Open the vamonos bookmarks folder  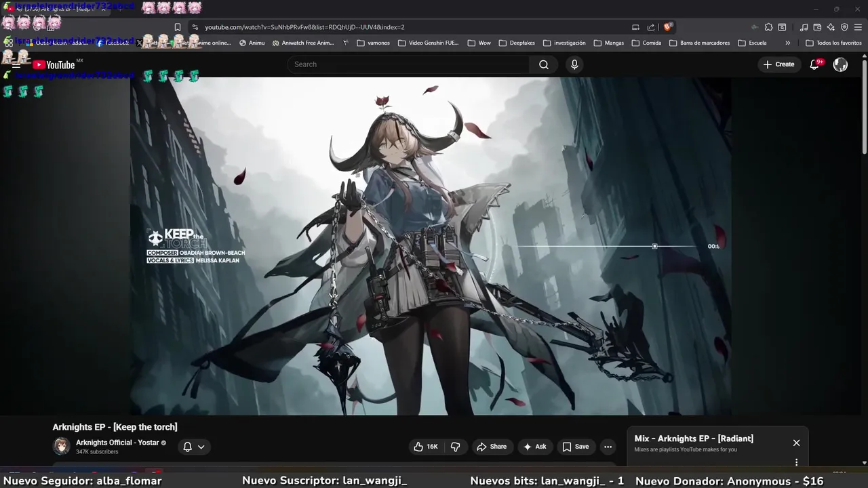(x=373, y=43)
